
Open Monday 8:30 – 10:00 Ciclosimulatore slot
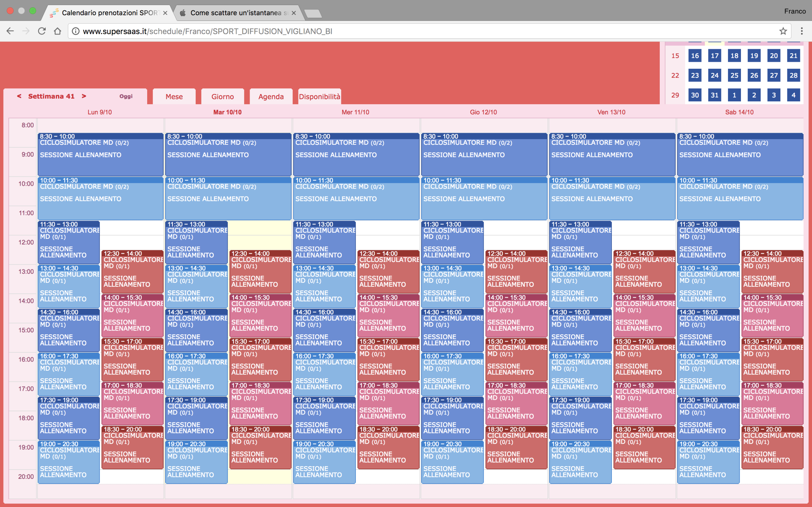click(100, 155)
